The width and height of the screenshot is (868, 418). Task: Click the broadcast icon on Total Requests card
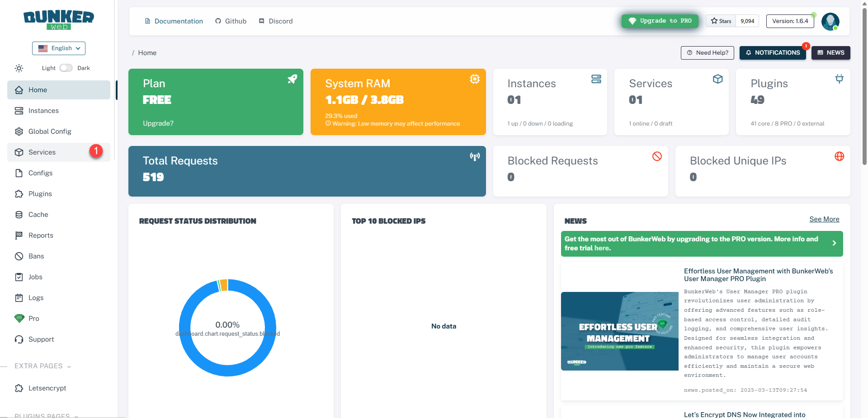[x=474, y=156]
